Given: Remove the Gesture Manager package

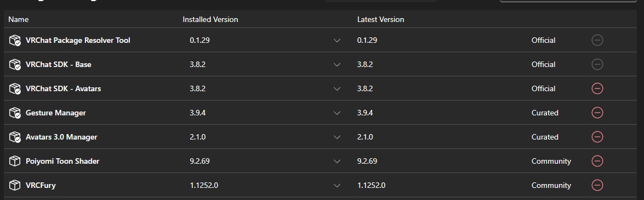Looking at the screenshot, I should 597,112.
